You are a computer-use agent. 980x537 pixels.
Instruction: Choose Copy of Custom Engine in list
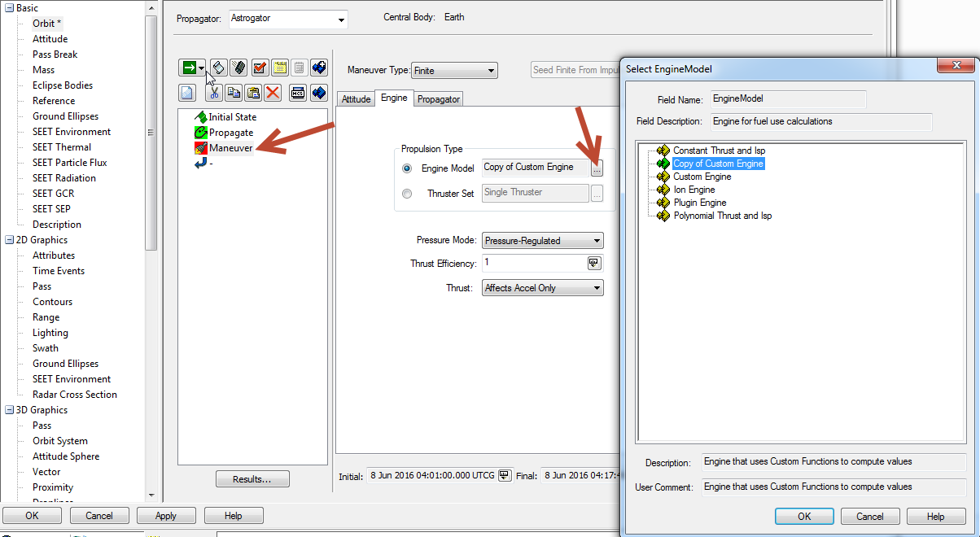click(x=711, y=164)
